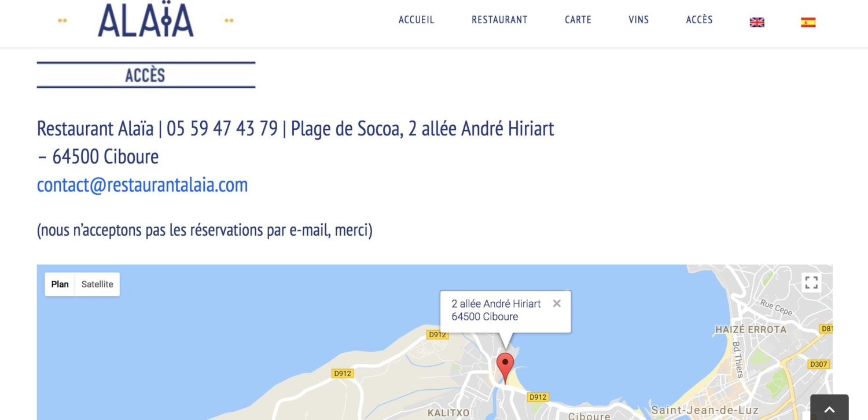
Task: Switch site language to Spanish flag
Action: pyautogui.click(x=808, y=22)
